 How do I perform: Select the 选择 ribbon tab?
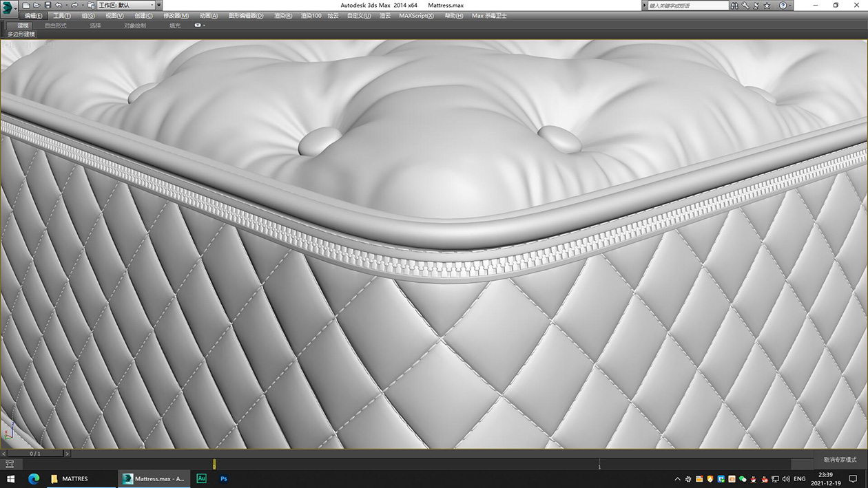tap(95, 25)
